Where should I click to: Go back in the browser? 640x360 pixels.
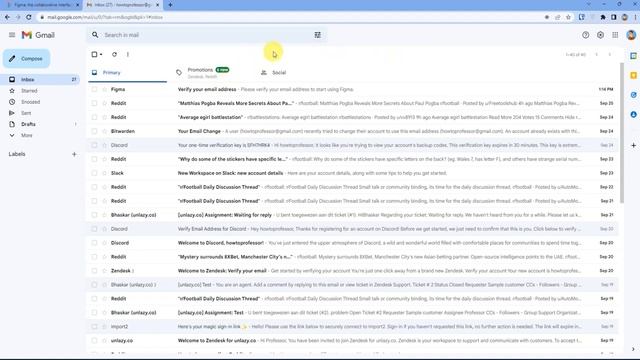click(7, 17)
